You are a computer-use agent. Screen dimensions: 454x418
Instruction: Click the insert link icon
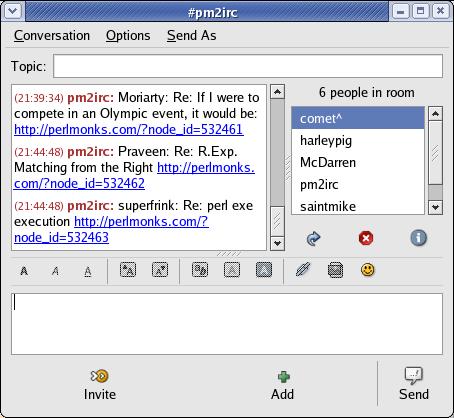tap(303, 269)
